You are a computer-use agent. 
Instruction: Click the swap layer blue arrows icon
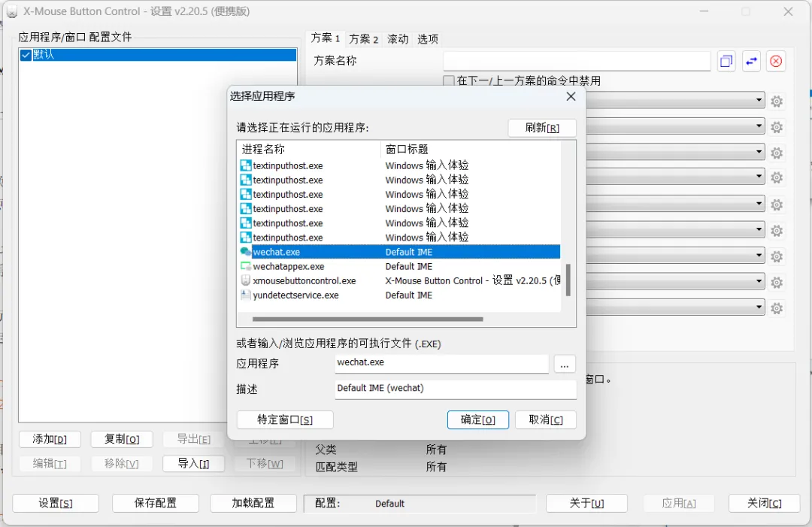coord(751,62)
